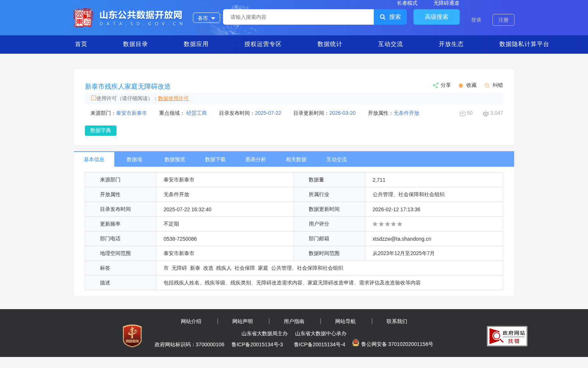
Task: Open 授权运营专区 in navigation bar
Action: click(263, 44)
